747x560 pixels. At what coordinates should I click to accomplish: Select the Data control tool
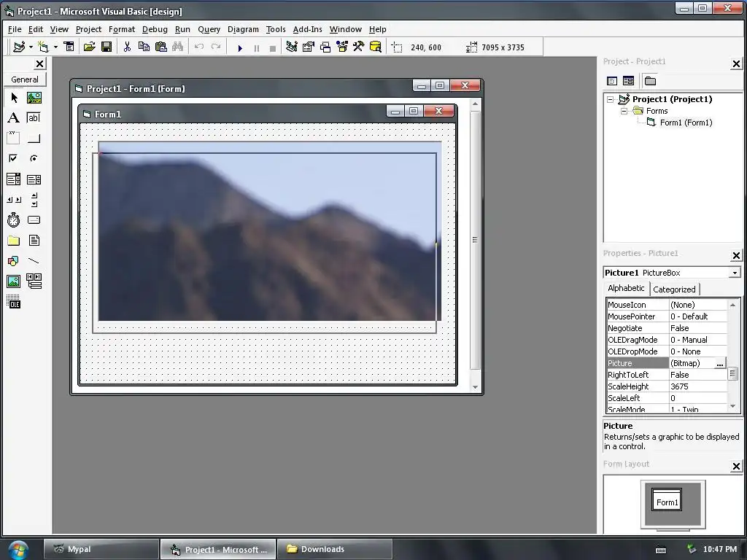point(34,281)
